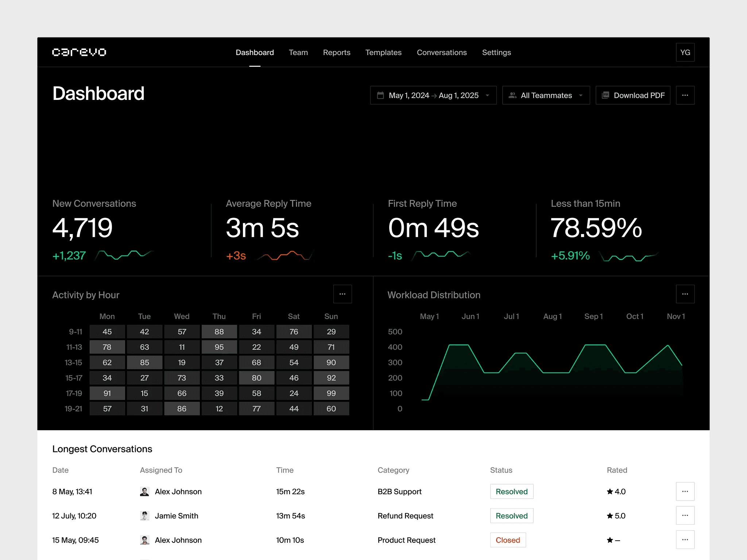
Task: Click Jamie Smith's avatar thumbnail
Action: click(x=144, y=516)
